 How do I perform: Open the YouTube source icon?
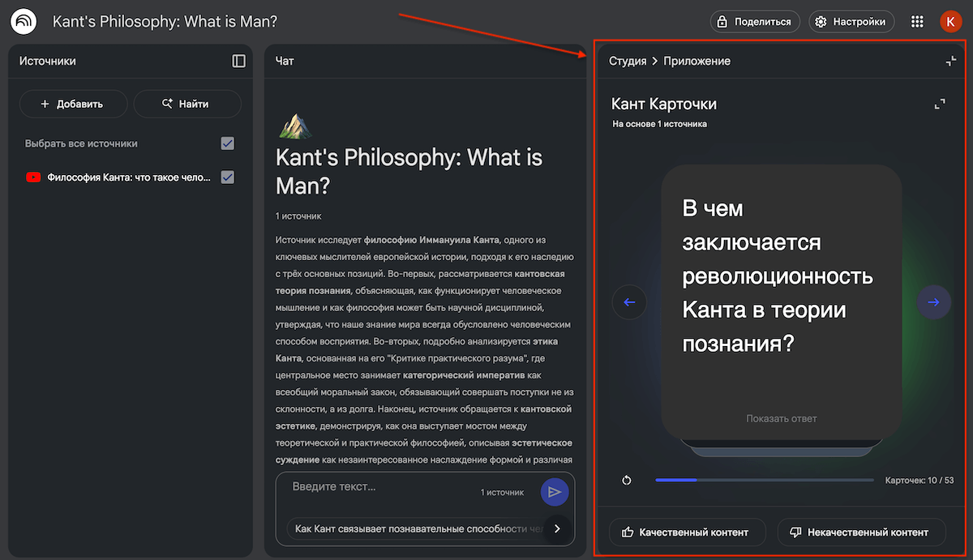click(33, 177)
